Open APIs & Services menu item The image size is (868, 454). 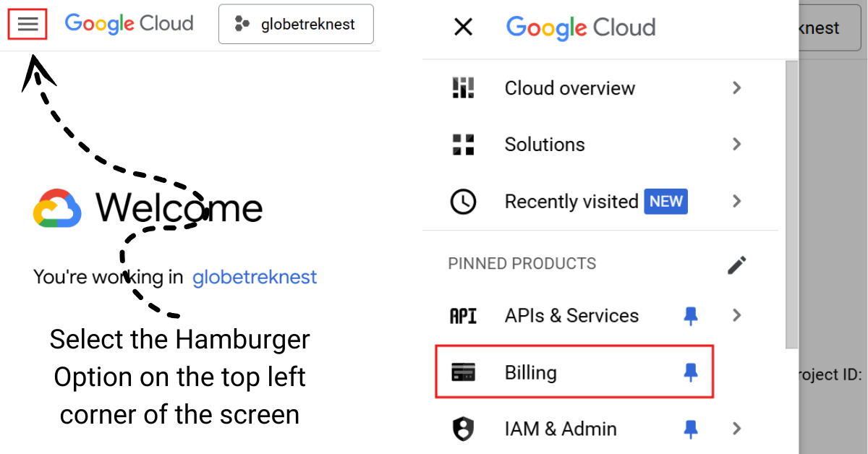point(600,316)
